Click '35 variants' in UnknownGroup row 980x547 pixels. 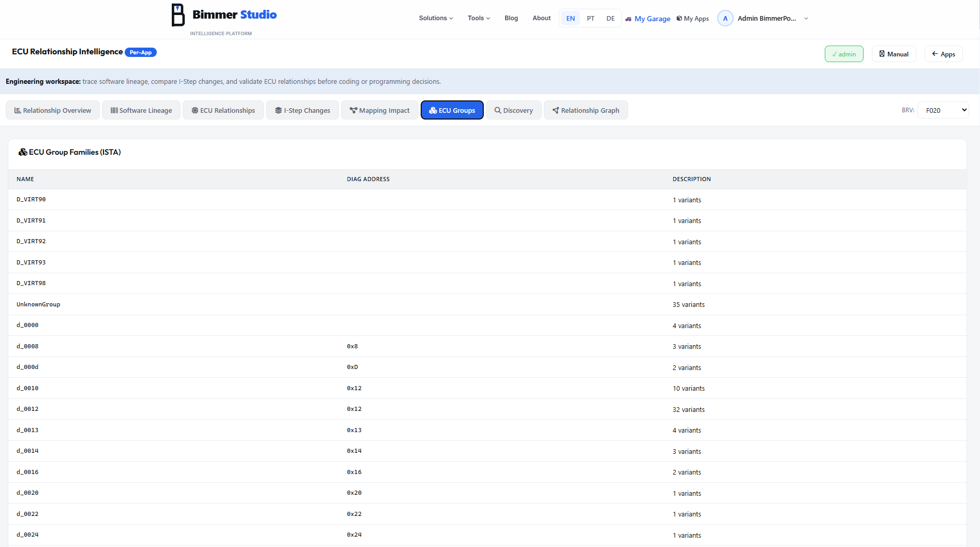click(689, 305)
